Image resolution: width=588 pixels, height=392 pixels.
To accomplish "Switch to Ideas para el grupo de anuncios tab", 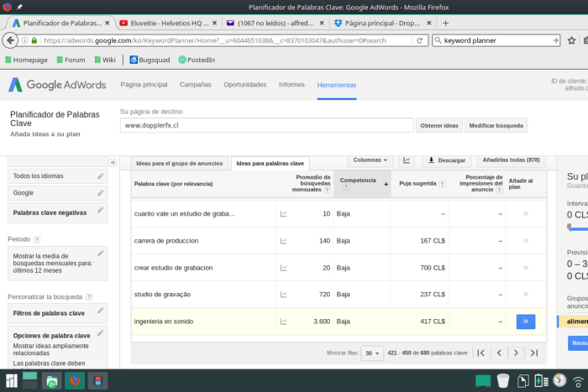I will (x=179, y=164).
